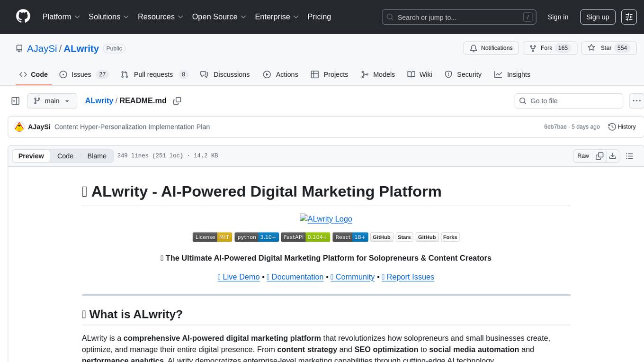The width and height of the screenshot is (644, 362).
Task: Click the Sign up button
Action: (598, 17)
